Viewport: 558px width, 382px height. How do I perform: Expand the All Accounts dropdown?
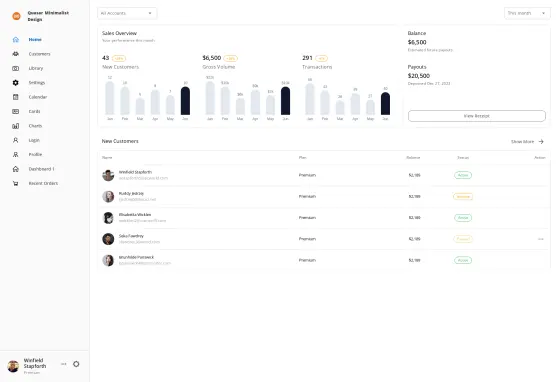[x=127, y=13]
